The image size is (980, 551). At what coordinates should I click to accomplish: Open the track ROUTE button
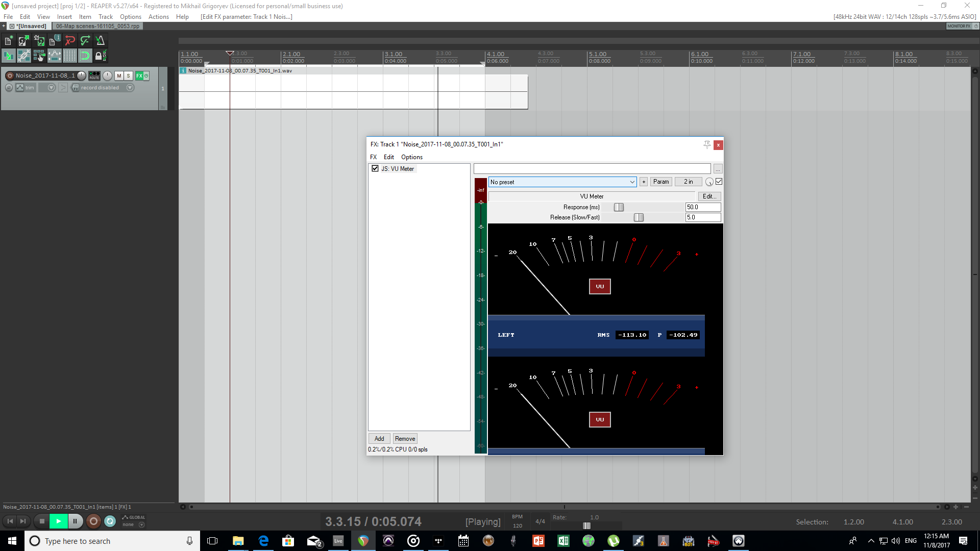tap(94, 76)
